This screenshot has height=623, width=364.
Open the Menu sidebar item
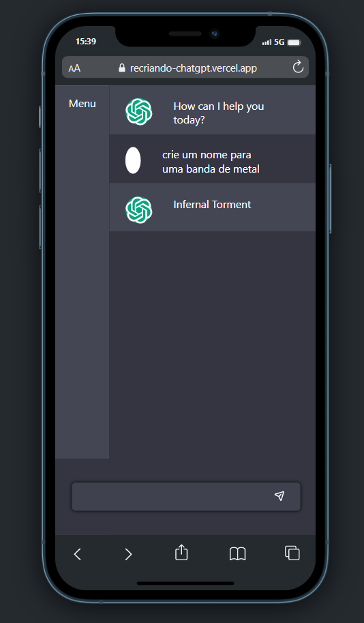82,103
